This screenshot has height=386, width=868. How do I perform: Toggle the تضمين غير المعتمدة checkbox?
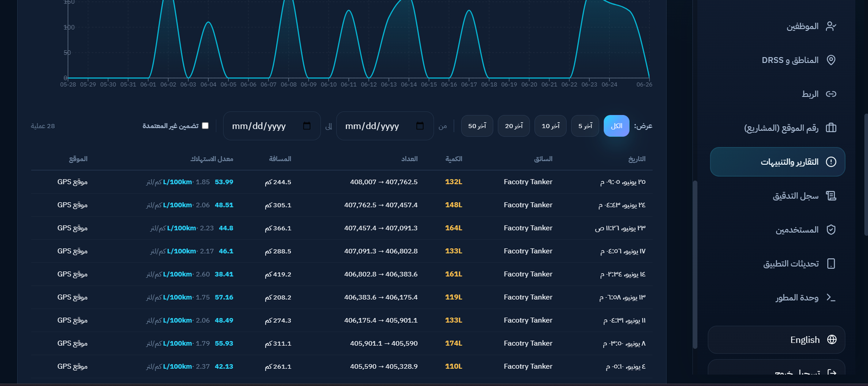click(x=205, y=126)
